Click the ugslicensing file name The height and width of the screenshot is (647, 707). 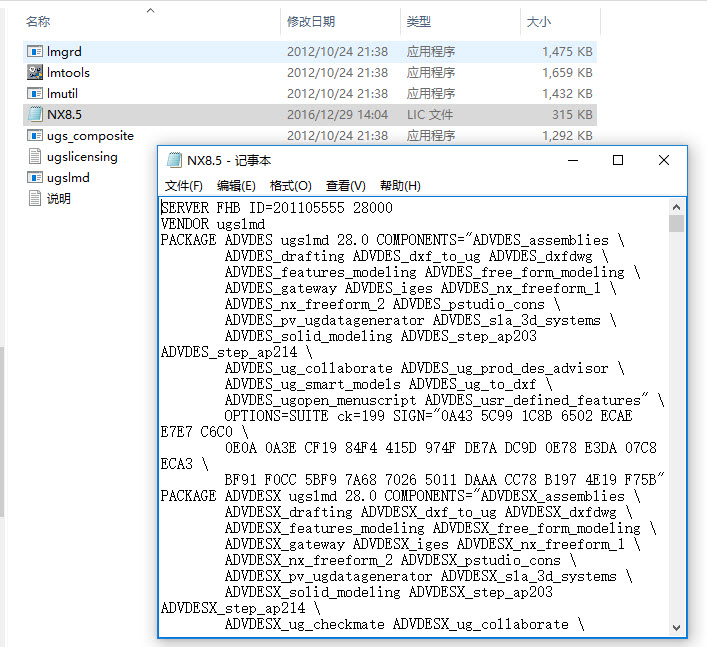82,157
